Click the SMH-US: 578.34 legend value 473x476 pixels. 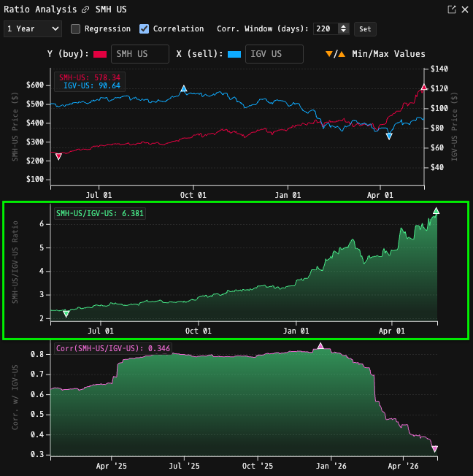coord(90,77)
